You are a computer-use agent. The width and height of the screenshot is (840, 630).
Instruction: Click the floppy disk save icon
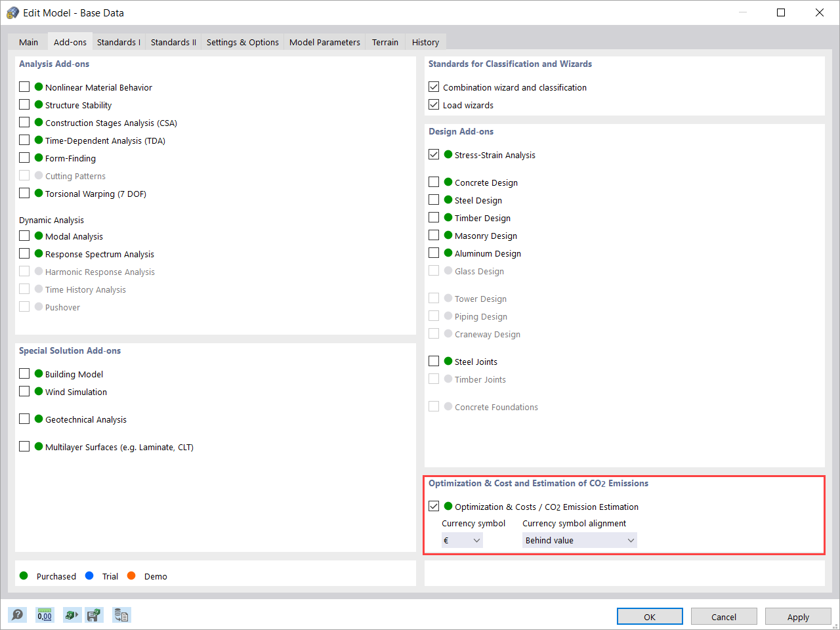94,615
